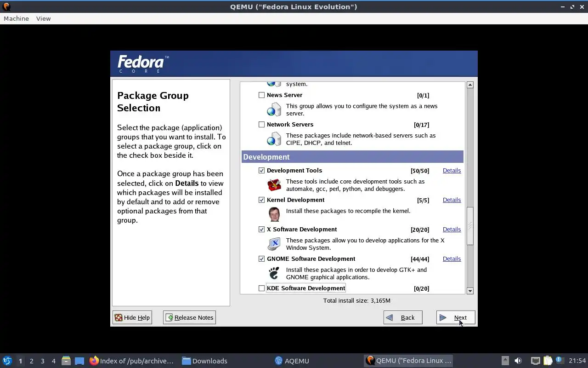Open Details for Development Tools
The height and width of the screenshot is (368, 588).
(x=452, y=170)
